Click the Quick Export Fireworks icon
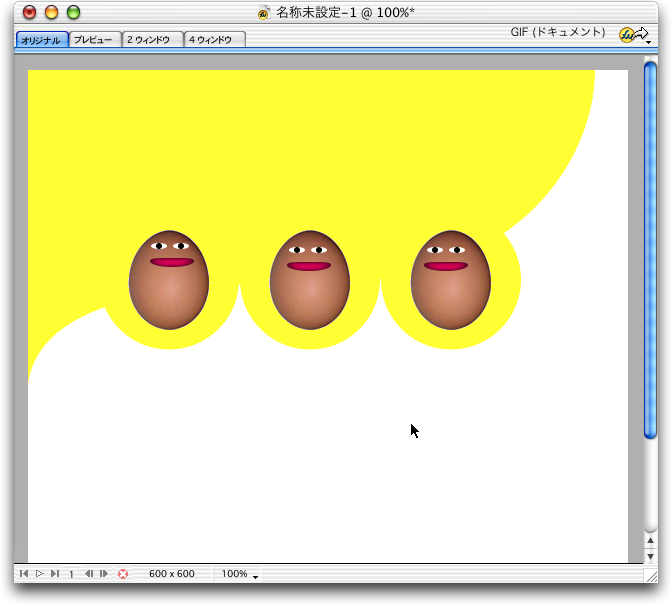Viewport: 672px width, 606px height. tap(634, 35)
